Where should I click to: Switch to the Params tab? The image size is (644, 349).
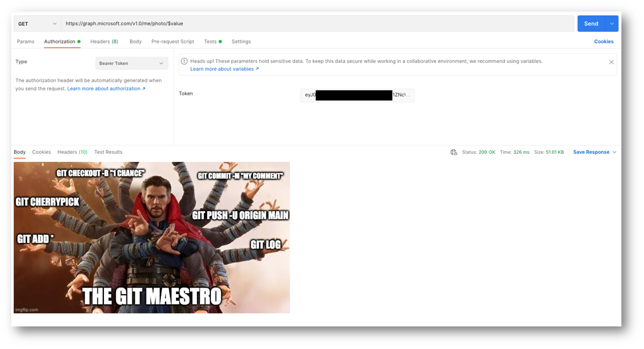(25, 41)
